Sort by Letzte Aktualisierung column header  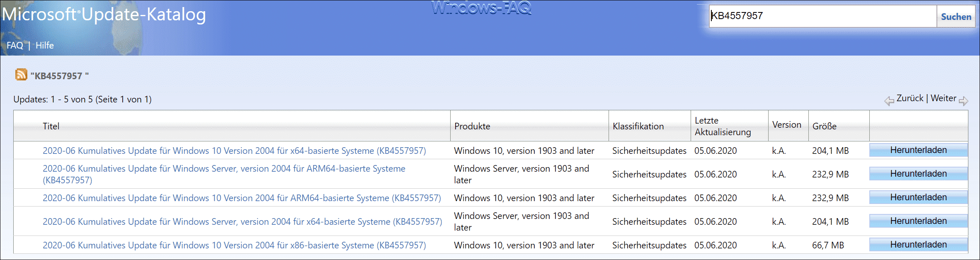[723, 126]
